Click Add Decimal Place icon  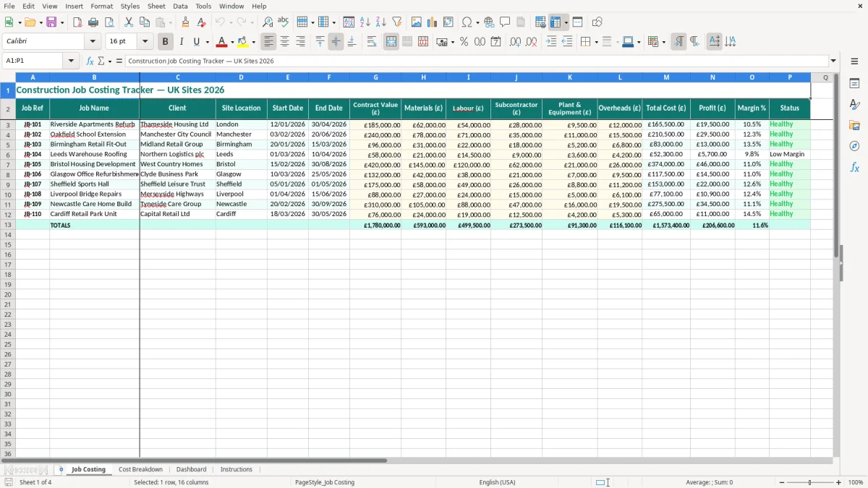[515, 42]
